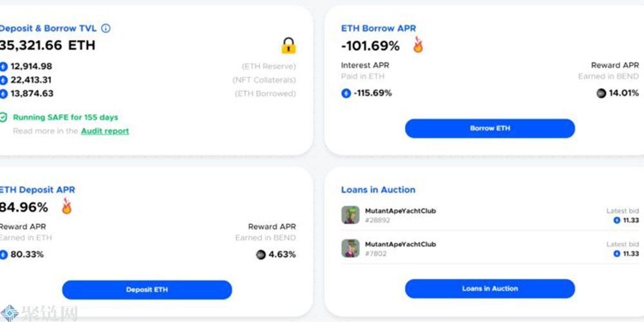Select the Loans in Auction heading
The width and height of the screenshot is (644, 322).
pyautogui.click(x=378, y=190)
